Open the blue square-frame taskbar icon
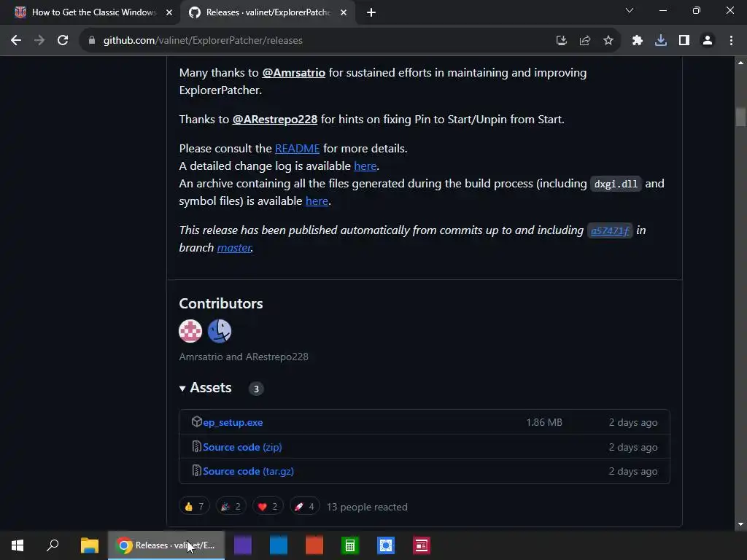This screenshot has height=560, width=747. pyautogui.click(x=385, y=545)
